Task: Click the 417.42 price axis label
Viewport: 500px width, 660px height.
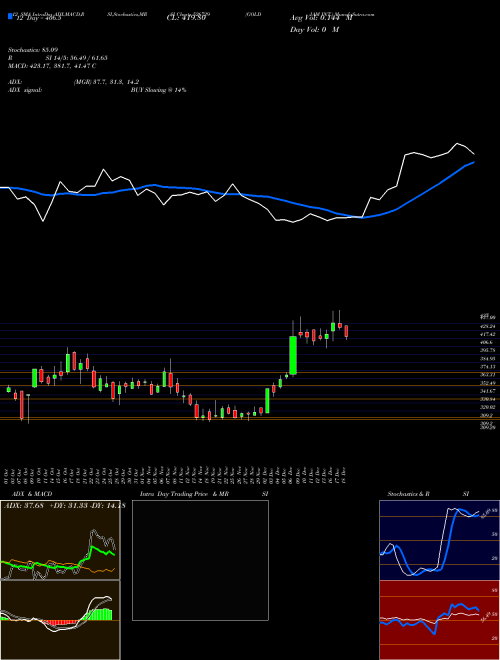Action: pos(487,334)
